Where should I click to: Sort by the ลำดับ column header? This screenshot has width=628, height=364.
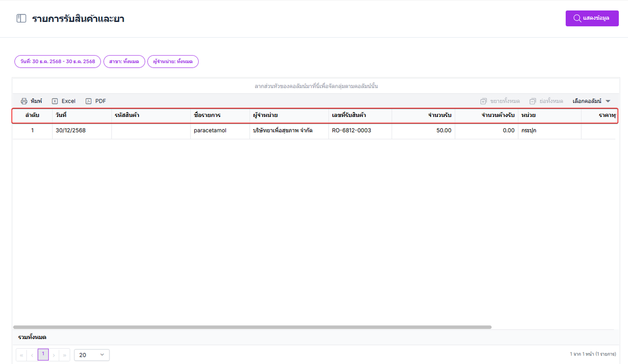tap(32, 116)
